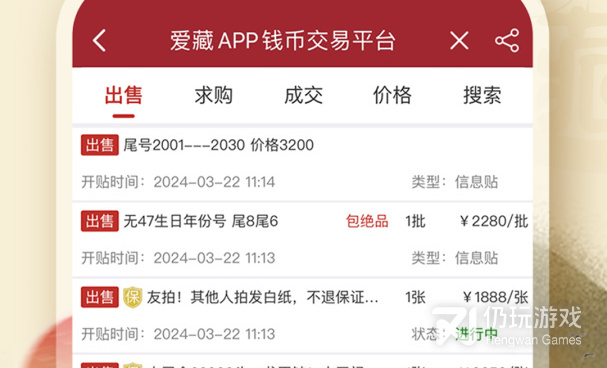Click the 出售 tag on the 无47生日年份号 listing
607x368 pixels.
click(x=100, y=221)
